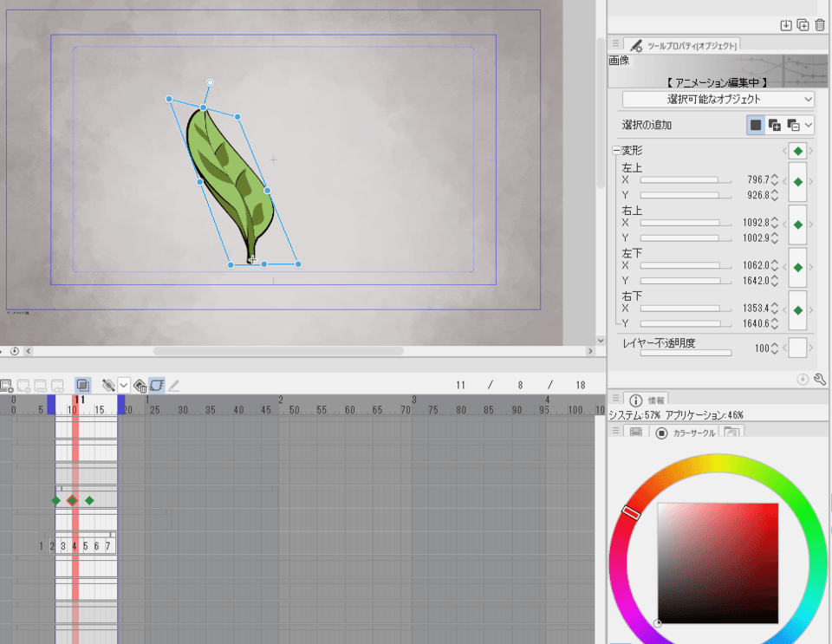Image resolution: width=832 pixels, height=644 pixels.
Task: Click the rightmost green keyframe in timeline
Action: pyautogui.click(x=89, y=500)
